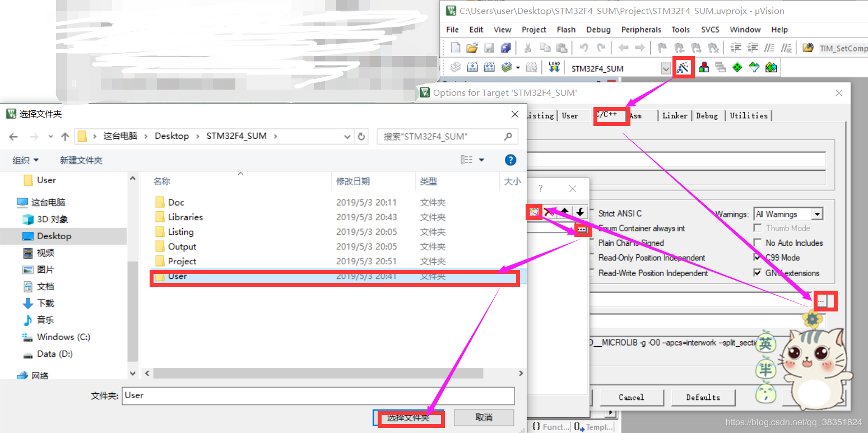Click the 选择文件夹 select folder button

point(409,418)
